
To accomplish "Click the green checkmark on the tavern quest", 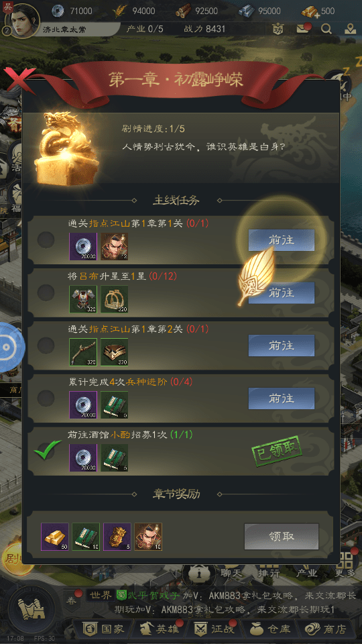I will point(47,449).
